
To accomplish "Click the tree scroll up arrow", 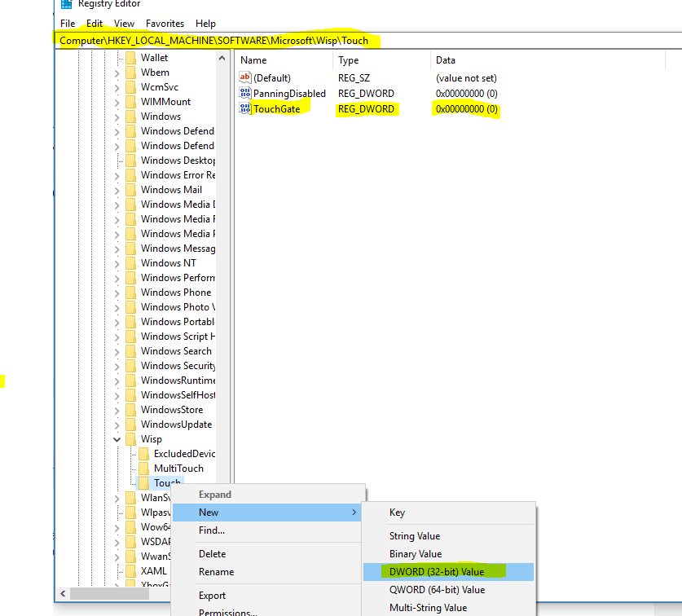I will tap(222, 58).
